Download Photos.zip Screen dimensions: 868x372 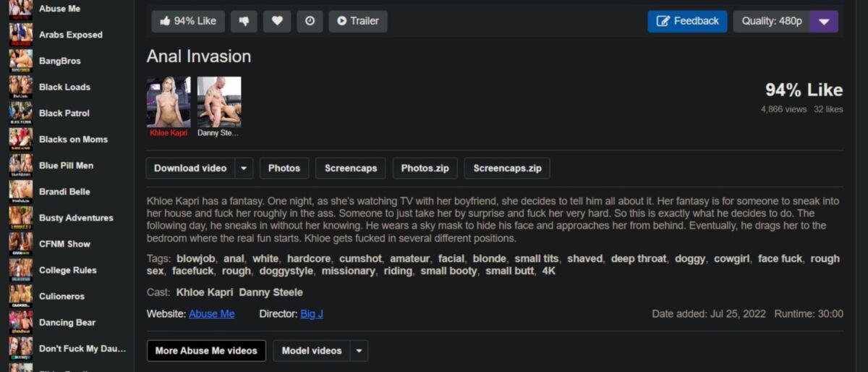(425, 168)
